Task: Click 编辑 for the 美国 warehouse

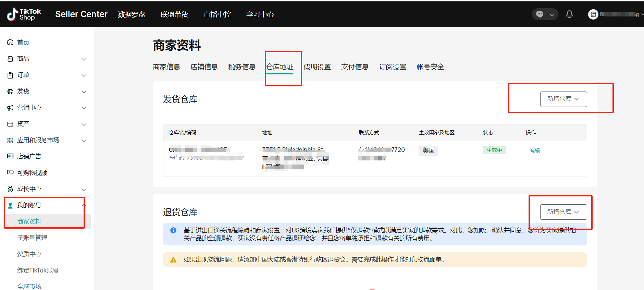Action: [x=534, y=150]
